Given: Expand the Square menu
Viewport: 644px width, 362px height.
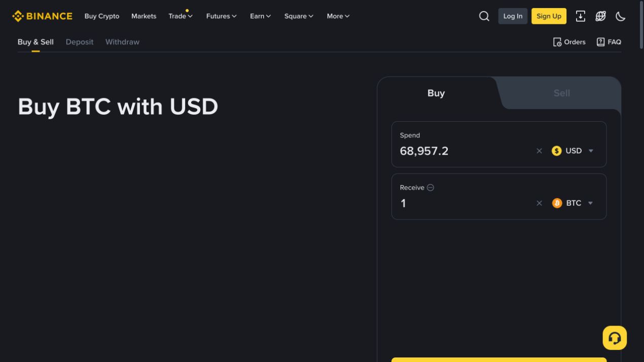Looking at the screenshot, I should click(299, 16).
